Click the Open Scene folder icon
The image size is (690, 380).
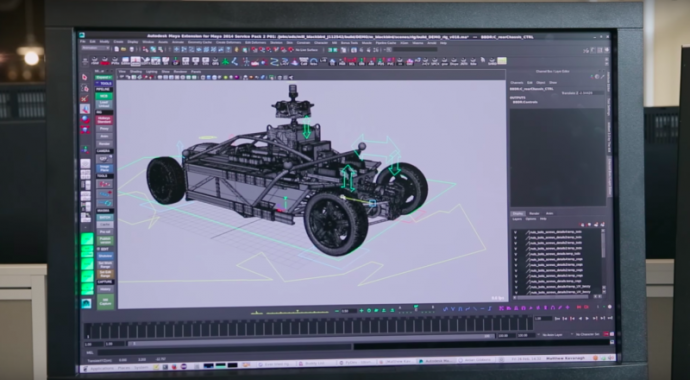[123, 49]
